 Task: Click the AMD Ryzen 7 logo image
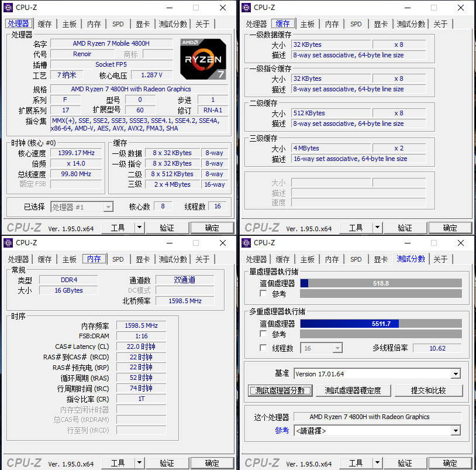tap(203, 59)
